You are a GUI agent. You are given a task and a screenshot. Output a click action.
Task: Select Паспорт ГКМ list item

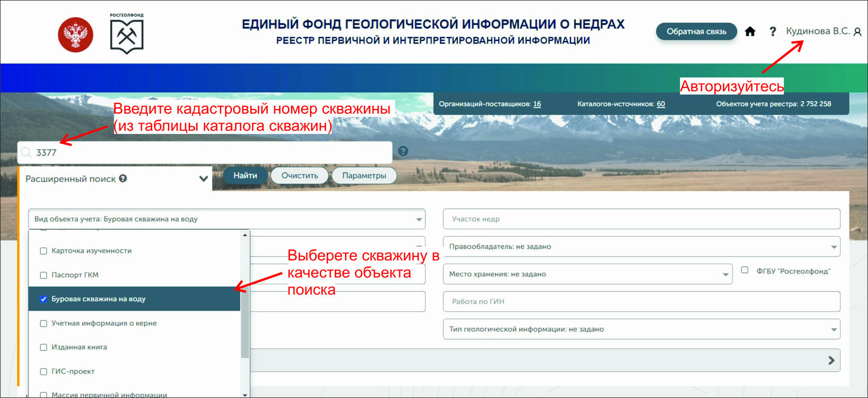tap(134, 275)
